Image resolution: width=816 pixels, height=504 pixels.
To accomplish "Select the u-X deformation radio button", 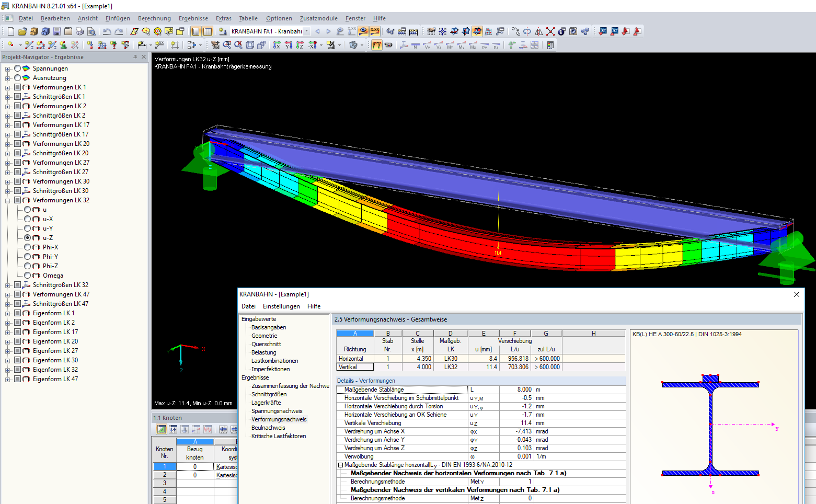I will pos(28,219).
